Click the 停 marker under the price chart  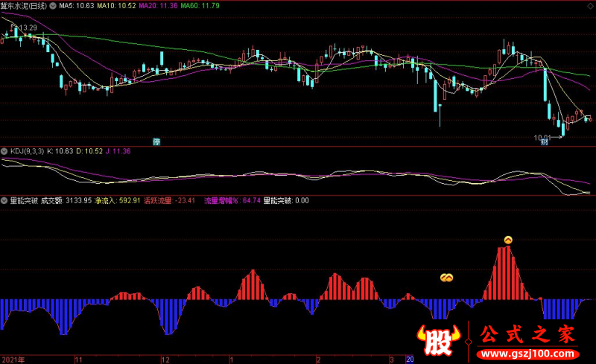156,141
